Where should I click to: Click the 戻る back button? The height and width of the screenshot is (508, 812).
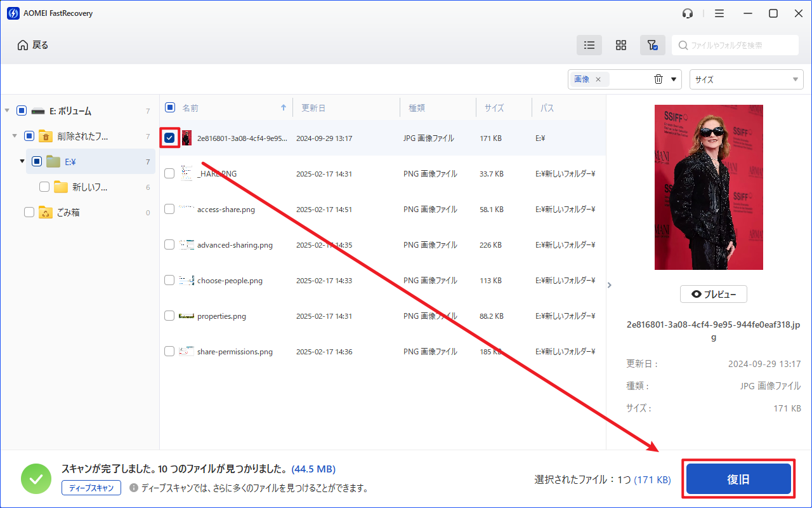click(x=32, y=45)
